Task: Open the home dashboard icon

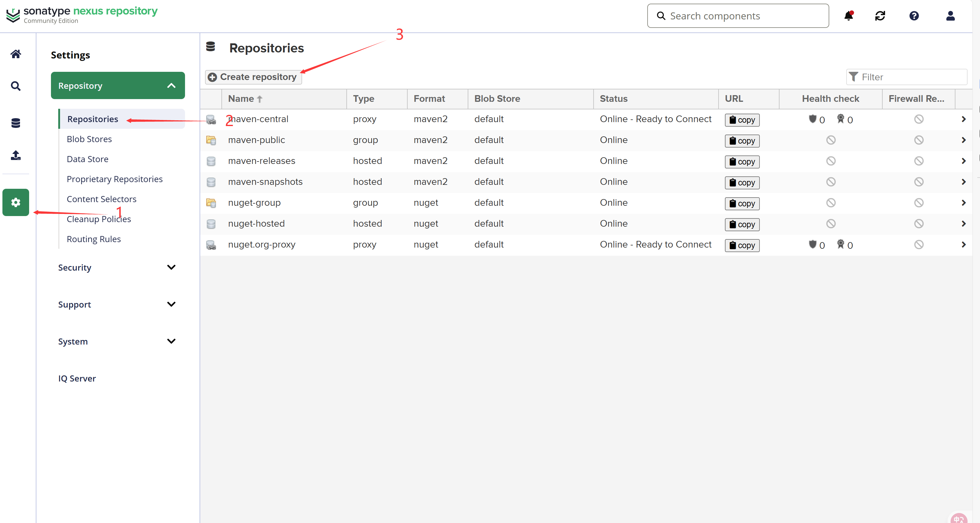Action: 15,54
